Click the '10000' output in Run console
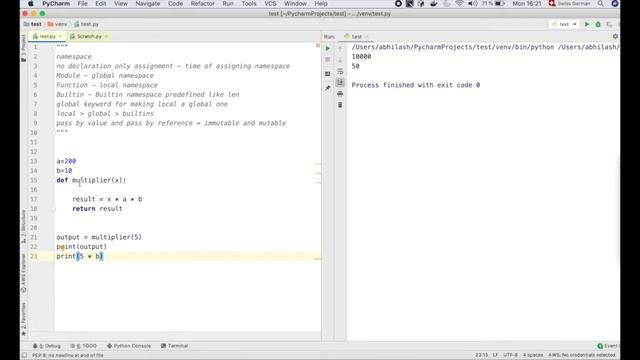This screenshot has width=640, height=360. tap(361, 57)
